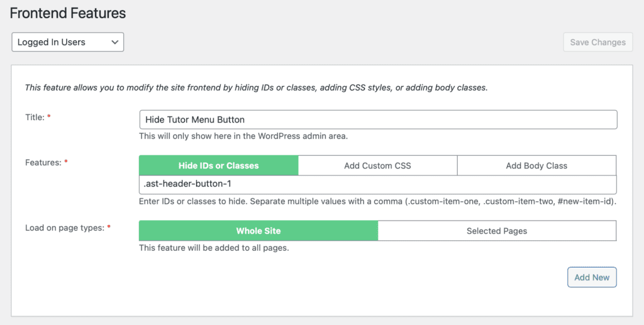Click the 'This feature will be added to all pages.' note
Viewport: 644px width, 325px height.
[x=214, y=248]
